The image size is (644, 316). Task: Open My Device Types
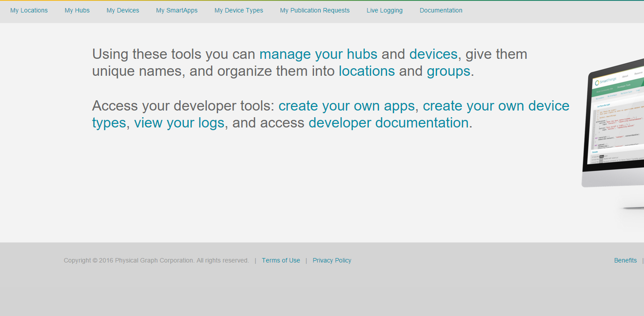[239, 10]
